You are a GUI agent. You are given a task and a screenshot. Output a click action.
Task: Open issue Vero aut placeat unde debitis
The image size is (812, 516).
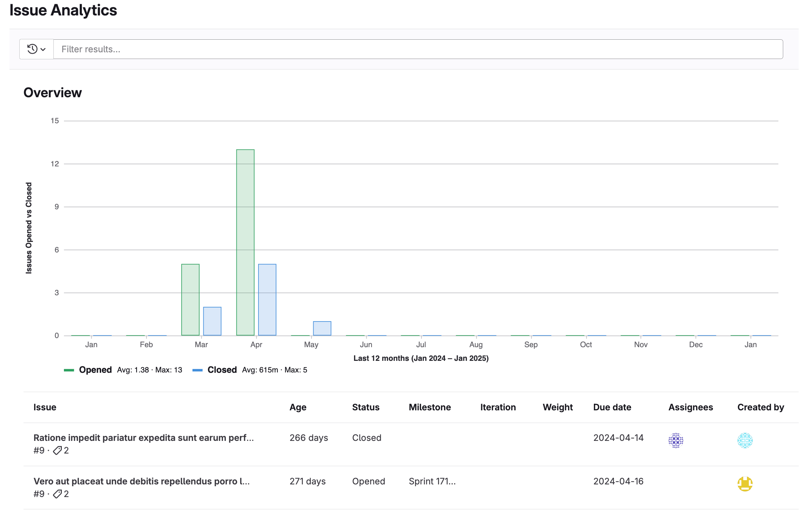tap(142, 481)
